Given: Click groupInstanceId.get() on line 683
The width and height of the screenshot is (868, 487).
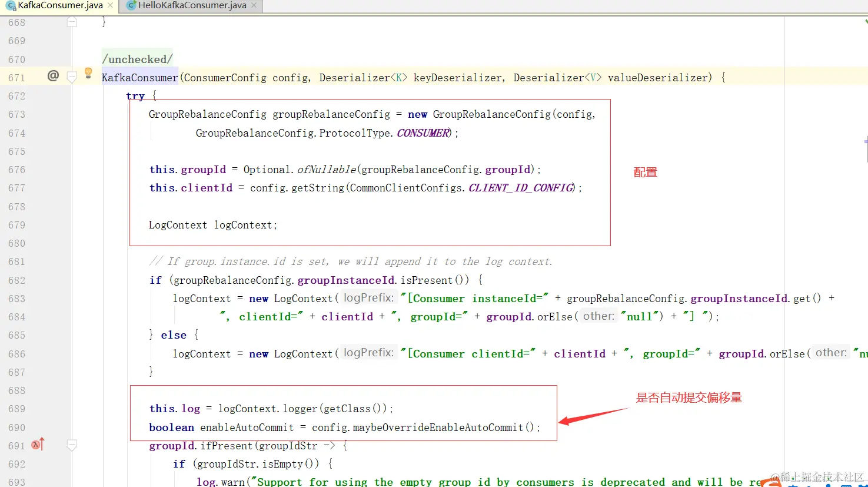Looking at the screenshot, I should tap(756, 299).
